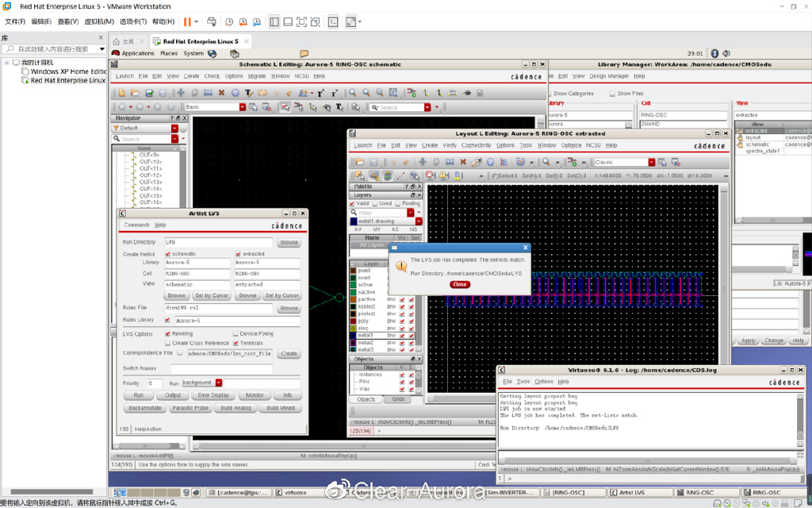This screenshot has width=812, height=508.
Task: Click the Parasitic Probe button
Action: point(190,409)
